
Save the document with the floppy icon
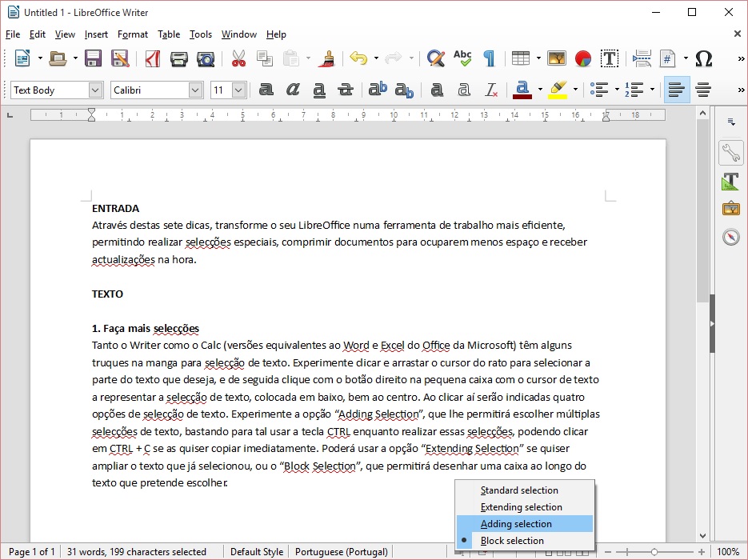tap(93, 58)
